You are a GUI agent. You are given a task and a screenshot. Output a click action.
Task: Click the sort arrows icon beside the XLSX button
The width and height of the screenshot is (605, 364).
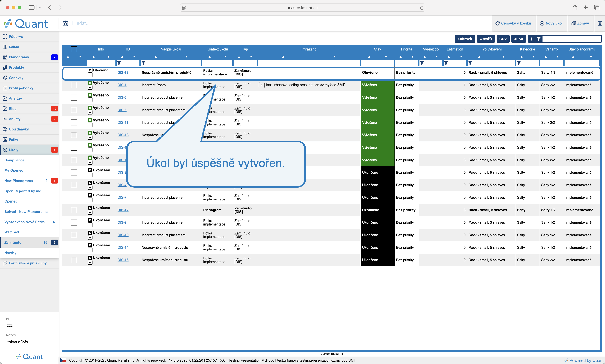(x=531, y=39)
